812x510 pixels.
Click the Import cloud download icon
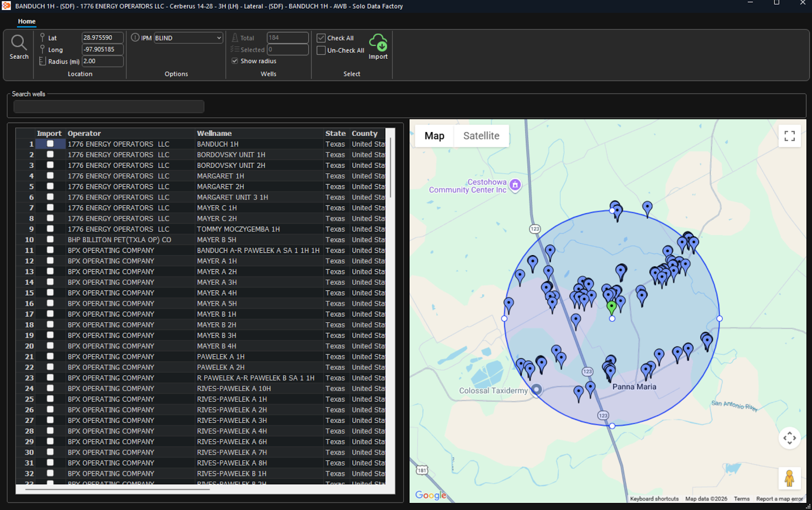click(378, 43)
